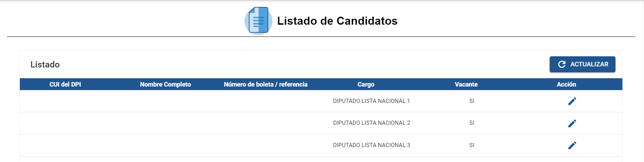The height and width of the screenshot is (162, 644).
Task: Click the pencil icon for DIPUTADO LISTA NACIONAL 2
Action: click(x=572, y=123)
